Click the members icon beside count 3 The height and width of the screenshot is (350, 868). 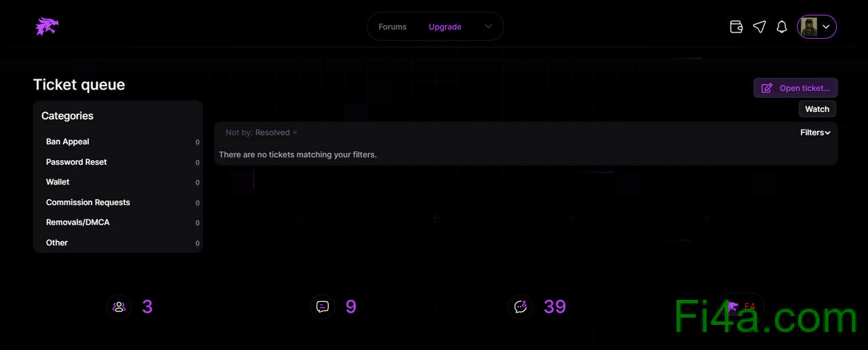[x=119, y=307]
